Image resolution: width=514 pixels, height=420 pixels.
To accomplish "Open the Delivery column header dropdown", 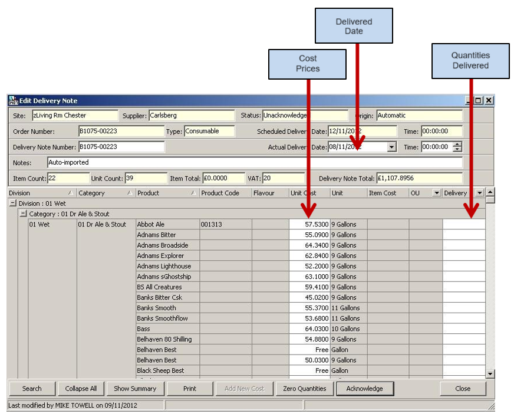I will pos(479,193).
